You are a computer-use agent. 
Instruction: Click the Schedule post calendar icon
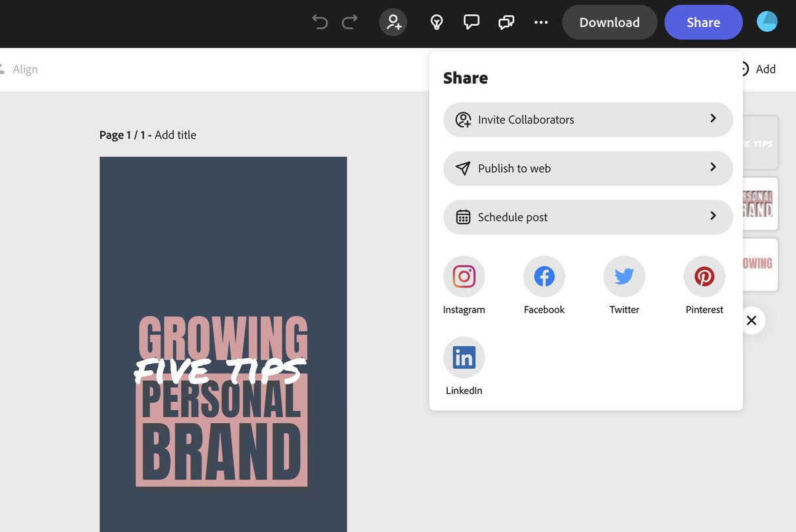coord(463,217)
